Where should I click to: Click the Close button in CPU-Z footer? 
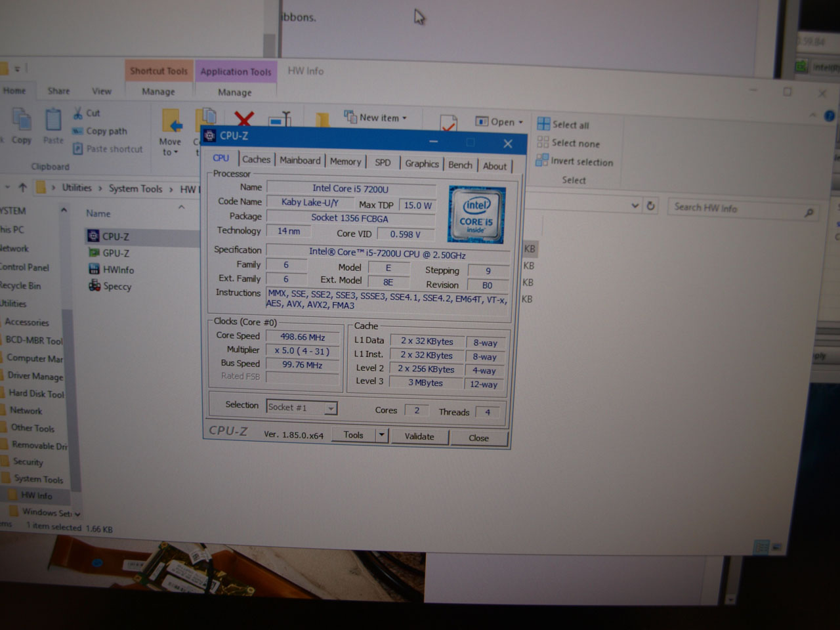pyautogui.click(x=478, y=438)
